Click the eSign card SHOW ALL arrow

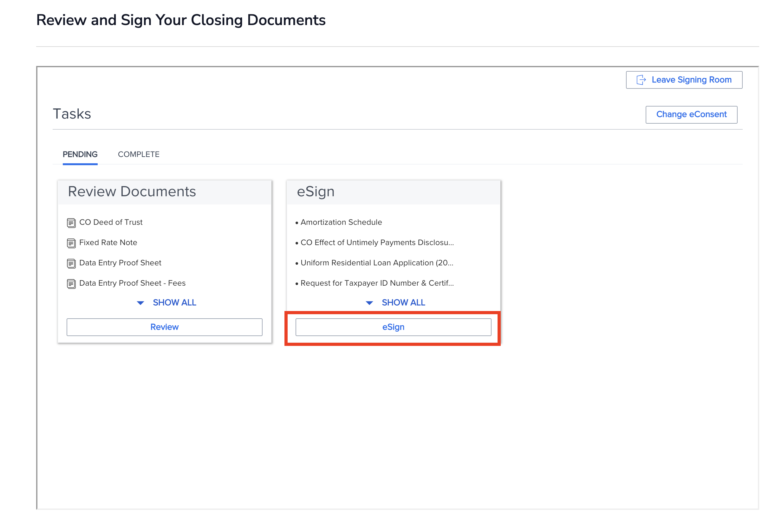point(369,303)
